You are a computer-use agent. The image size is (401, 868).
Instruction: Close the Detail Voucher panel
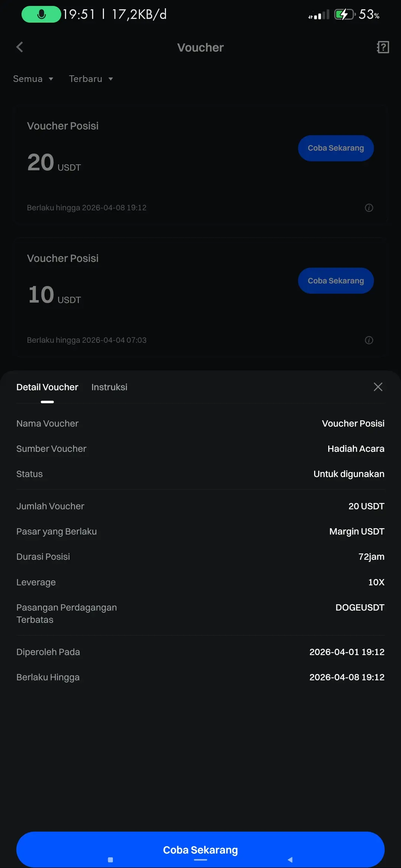point(378,387)
